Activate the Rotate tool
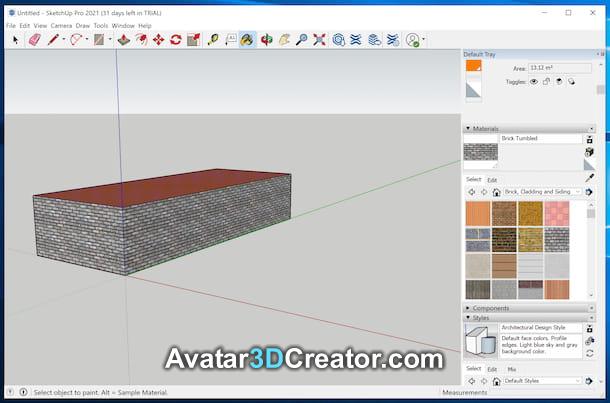The width and height of the screenshot is (610, 403). tap(175, 40)
